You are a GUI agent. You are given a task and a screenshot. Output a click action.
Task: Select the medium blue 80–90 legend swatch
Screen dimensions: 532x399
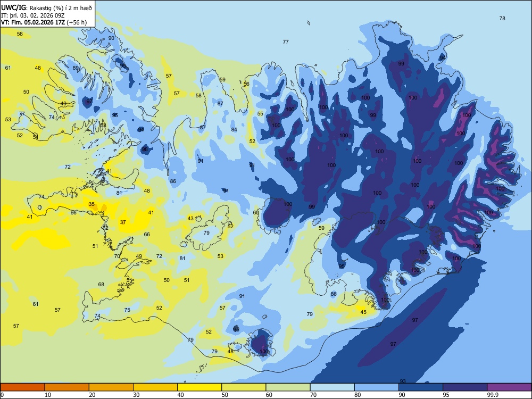(377, 387)
